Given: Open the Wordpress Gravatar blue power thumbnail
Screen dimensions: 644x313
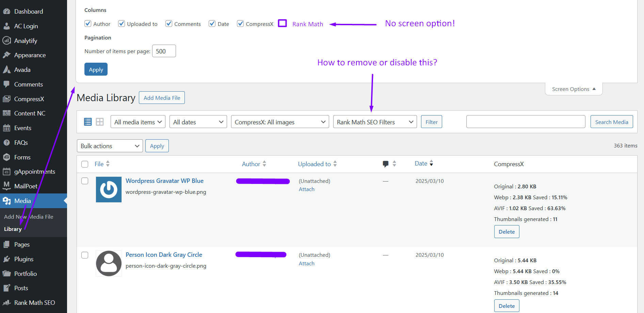Looking at the screenshot, I should pyautogui.click(x=109, y=189).
